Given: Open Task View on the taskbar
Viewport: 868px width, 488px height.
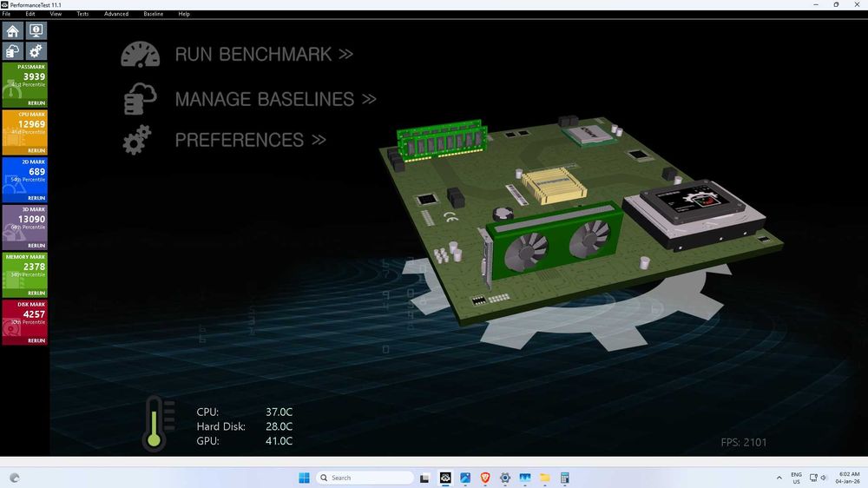Looking at the screenshot, I should (424, 478).
